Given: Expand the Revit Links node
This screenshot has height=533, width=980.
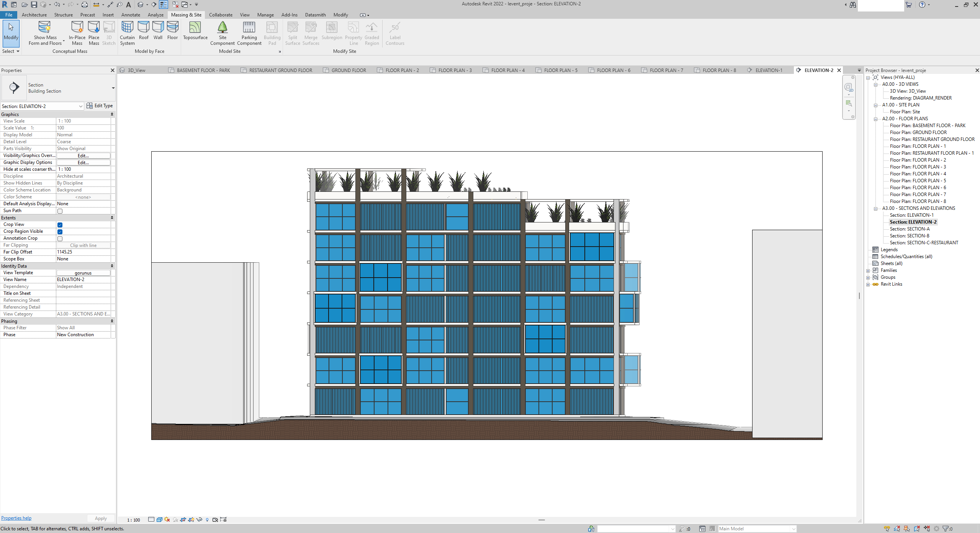Looking at the screenshot, I should (x=868, y=284).
